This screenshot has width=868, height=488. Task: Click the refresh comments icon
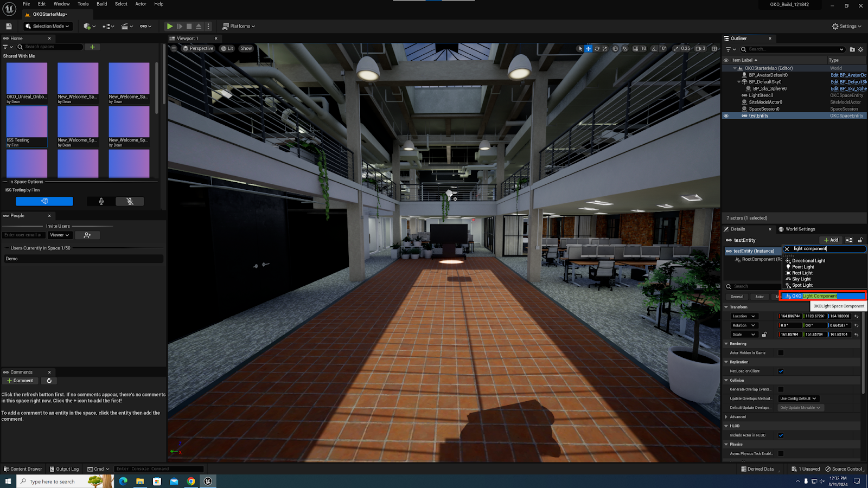[49, 381]
